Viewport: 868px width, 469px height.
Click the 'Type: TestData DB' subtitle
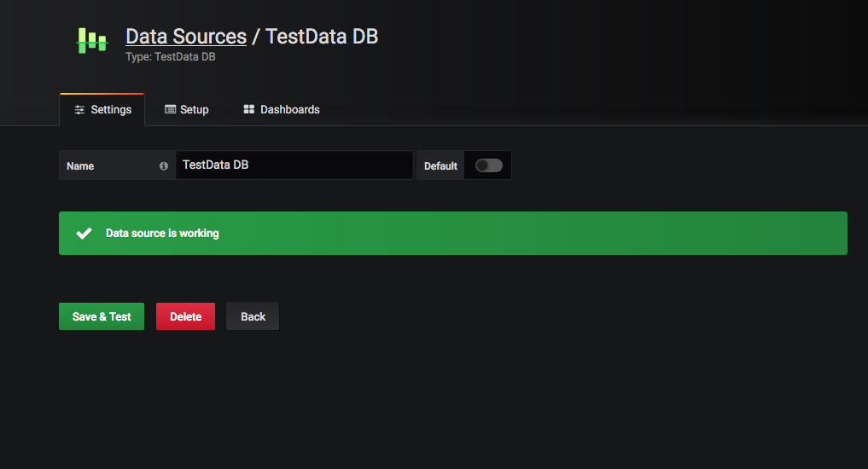pos(171,57)
